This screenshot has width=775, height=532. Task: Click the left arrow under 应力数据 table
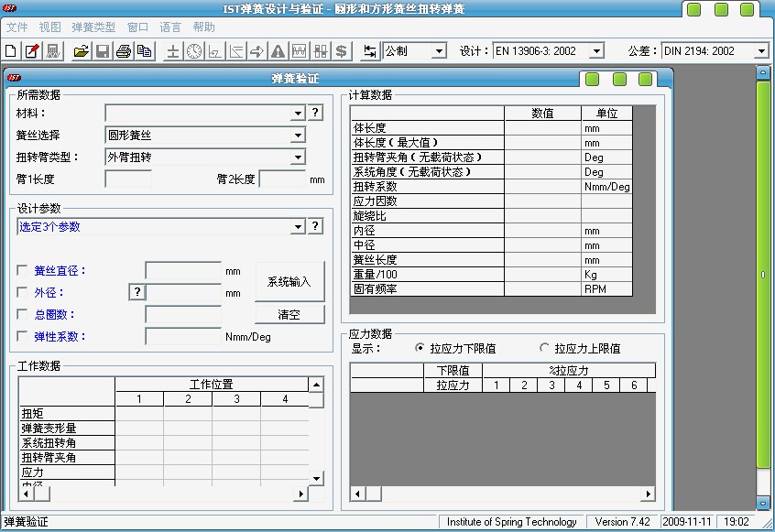click(358, 494)
